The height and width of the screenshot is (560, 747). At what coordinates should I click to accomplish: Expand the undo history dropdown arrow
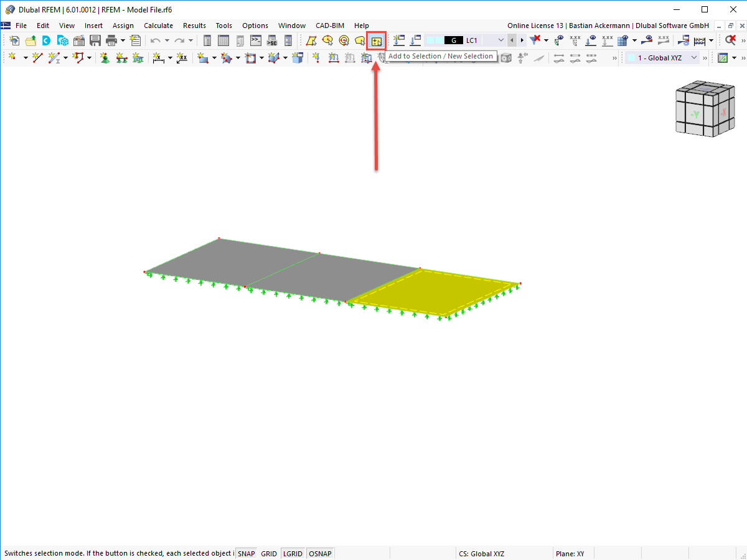coord(167,40)
